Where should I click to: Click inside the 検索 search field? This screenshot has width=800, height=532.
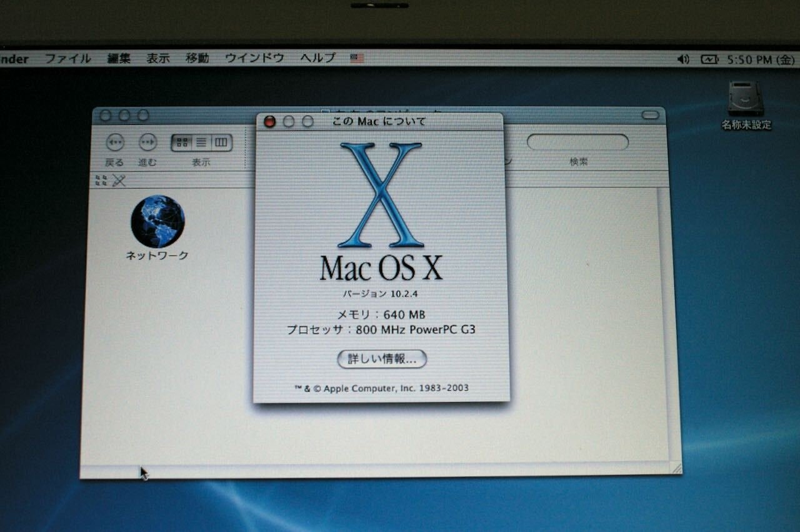[578, 142]
